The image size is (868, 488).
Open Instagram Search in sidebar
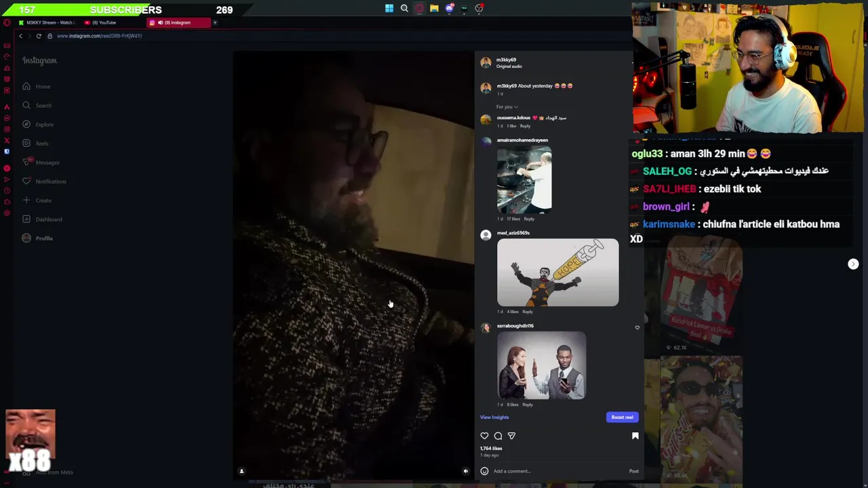tap(37, 106)
